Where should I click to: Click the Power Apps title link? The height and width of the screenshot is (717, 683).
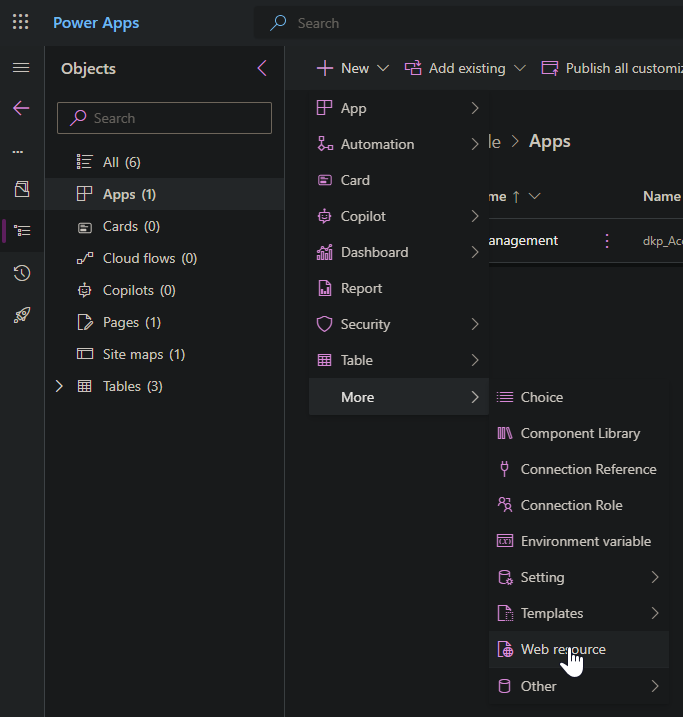[x=96, y=23]
